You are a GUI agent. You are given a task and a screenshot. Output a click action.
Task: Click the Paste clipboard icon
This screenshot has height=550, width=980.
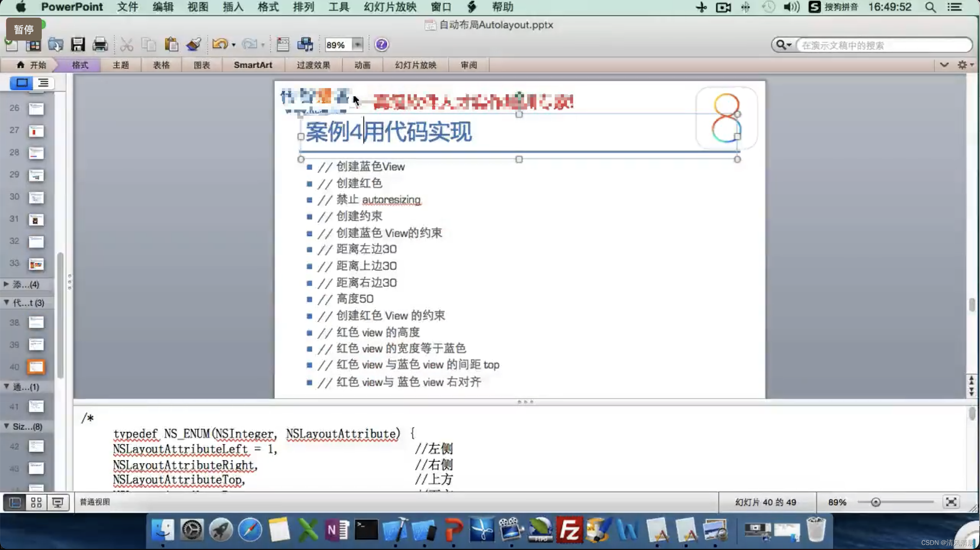click(x=171, y=44)
